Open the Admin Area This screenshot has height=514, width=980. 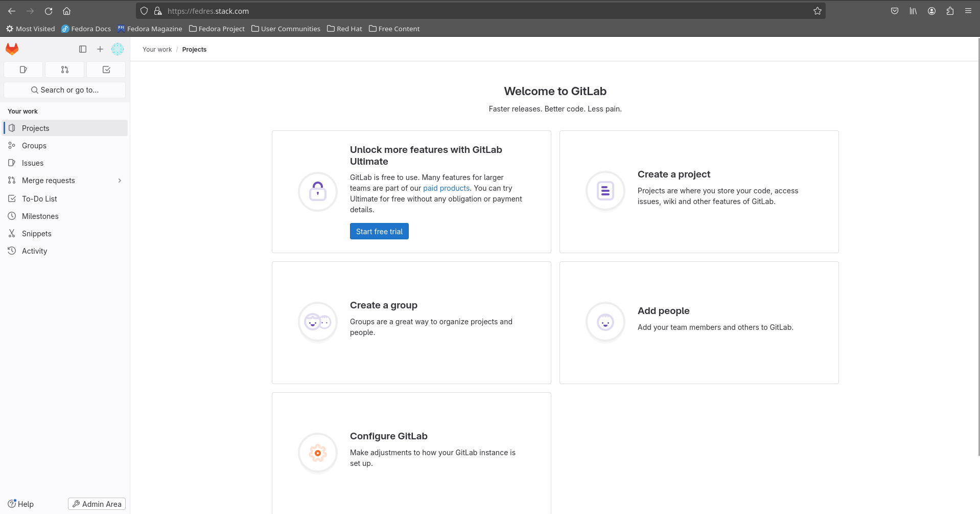point(97,503)
